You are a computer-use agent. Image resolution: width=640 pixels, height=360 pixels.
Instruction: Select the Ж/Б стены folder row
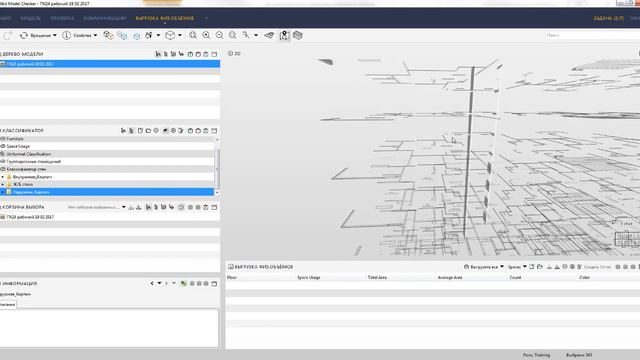[107, 184]
